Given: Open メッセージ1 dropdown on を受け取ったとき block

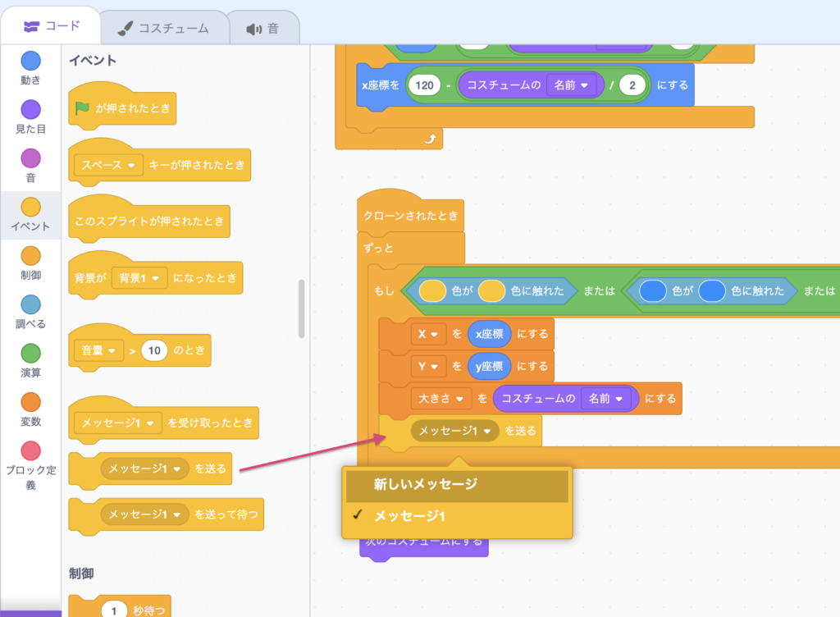Looking at the screenshot, I should pyautogui.click(x=118, y=423).
